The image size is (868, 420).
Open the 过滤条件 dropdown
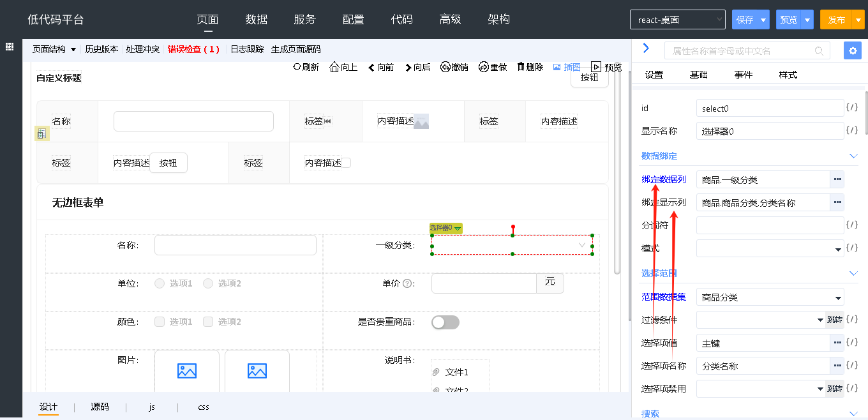pos(761,320)
